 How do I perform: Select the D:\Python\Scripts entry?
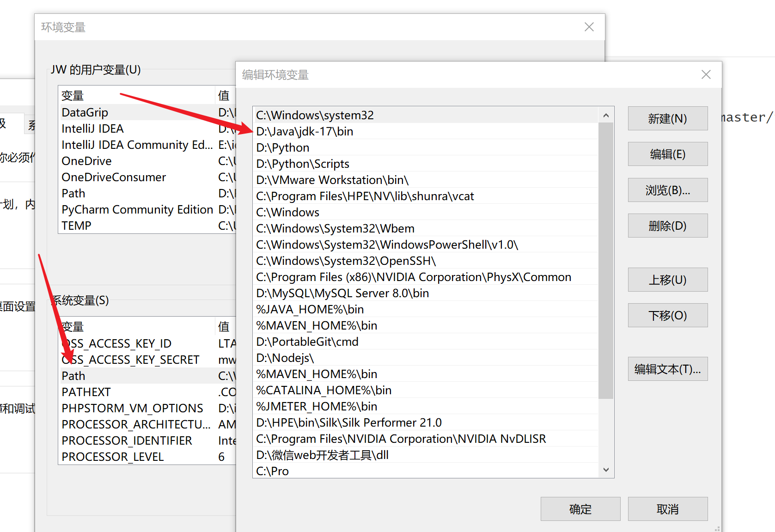coord(426,164)
